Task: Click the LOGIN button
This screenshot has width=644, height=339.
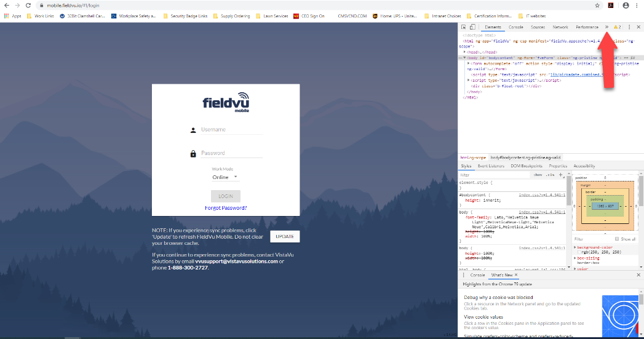Action: [226, 196]
